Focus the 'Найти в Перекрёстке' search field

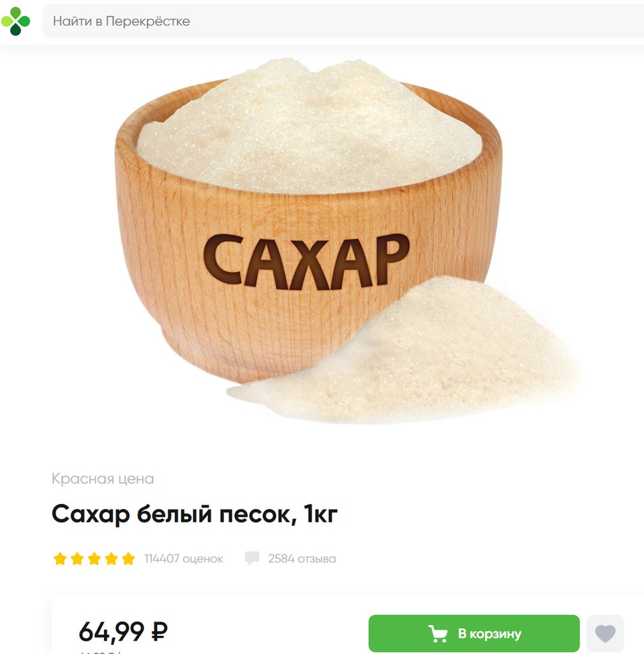[x=343, y=21]
